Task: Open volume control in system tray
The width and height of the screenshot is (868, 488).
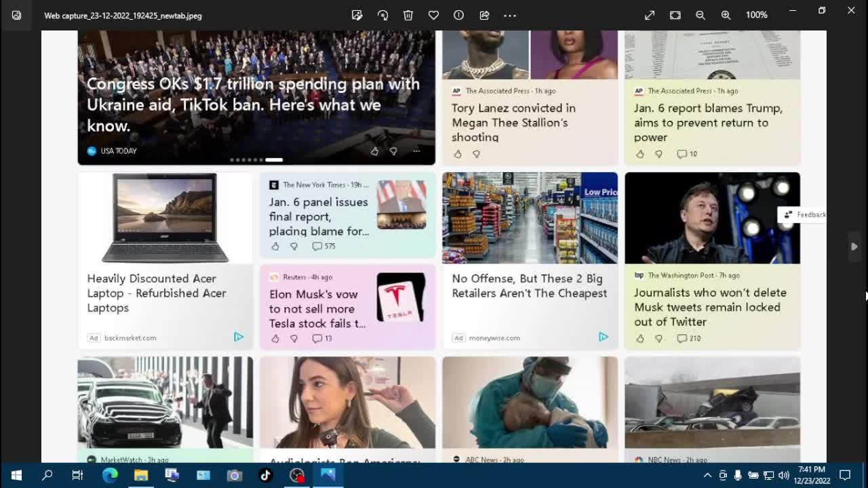Action: [x=783, y=475]
